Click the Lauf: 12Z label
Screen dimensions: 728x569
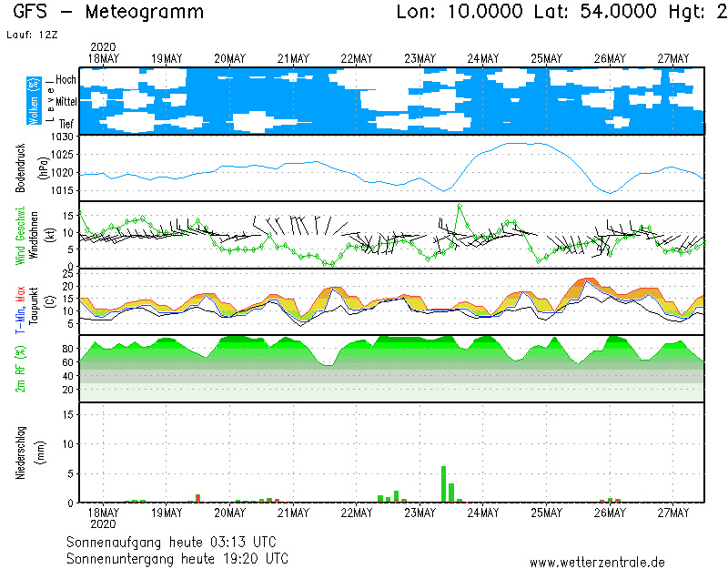(32, 35)
